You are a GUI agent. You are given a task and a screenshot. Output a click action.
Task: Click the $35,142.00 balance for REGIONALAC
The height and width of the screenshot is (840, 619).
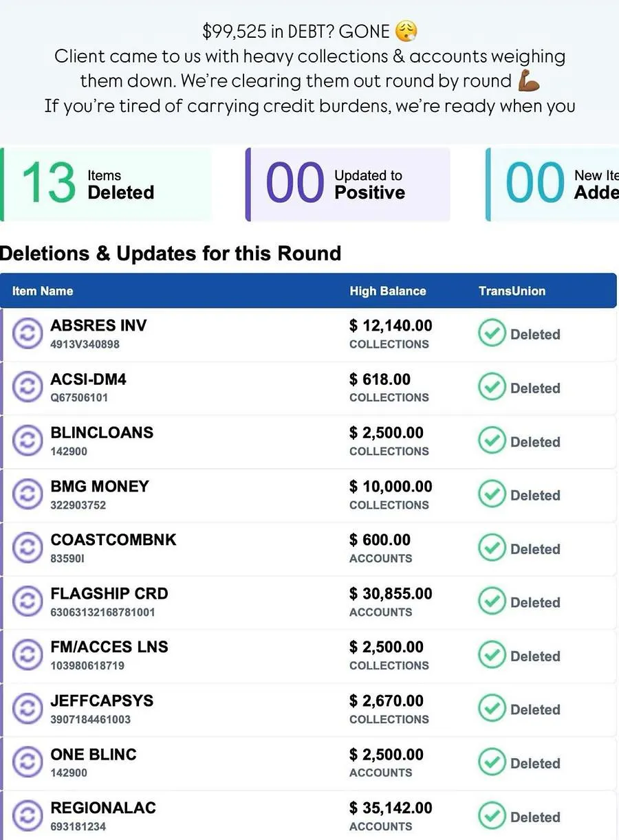point(391,808)
